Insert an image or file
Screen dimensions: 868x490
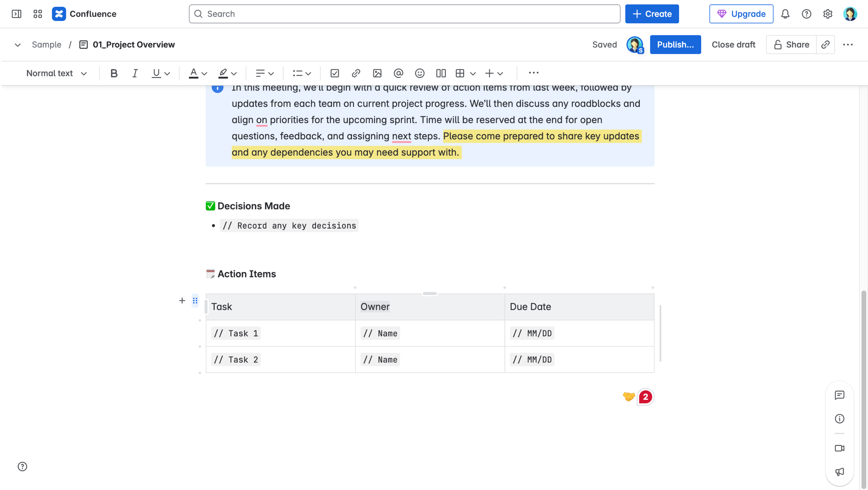coord(377,73)
